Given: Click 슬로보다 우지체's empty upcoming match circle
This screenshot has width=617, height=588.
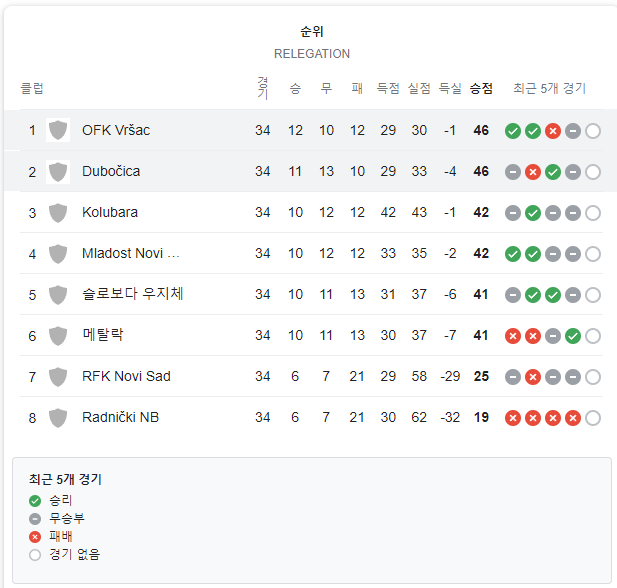Looking at the screenshot, I should (x=593, y=295).
